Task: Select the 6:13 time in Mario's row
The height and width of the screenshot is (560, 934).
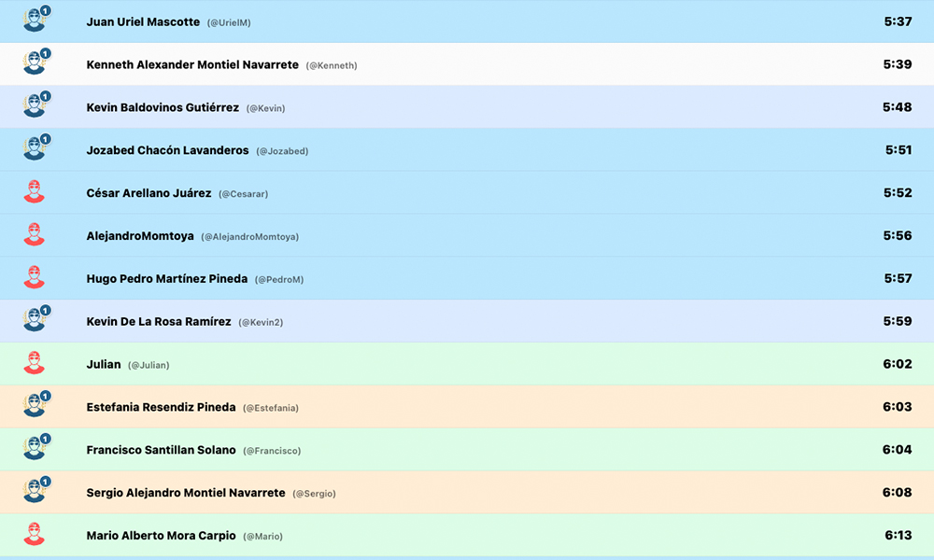Action: [x=897, y=536]
